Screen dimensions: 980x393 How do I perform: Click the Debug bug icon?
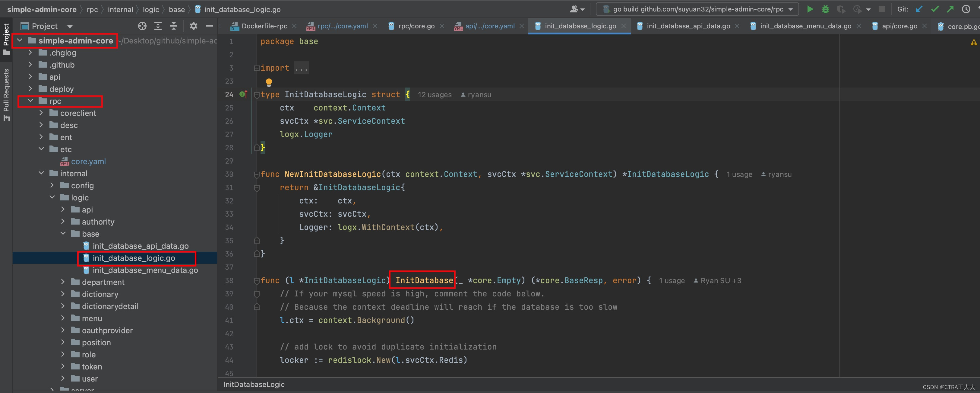coord(825,9)
